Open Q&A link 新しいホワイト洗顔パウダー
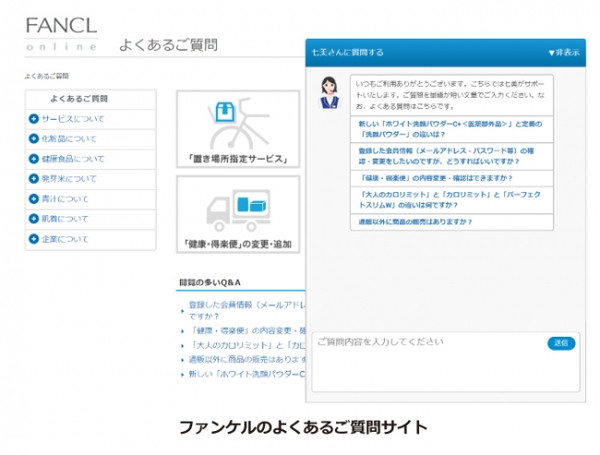The height and width of the screenshot is (455, 600). pyautogui.click(x=247, y=374)
